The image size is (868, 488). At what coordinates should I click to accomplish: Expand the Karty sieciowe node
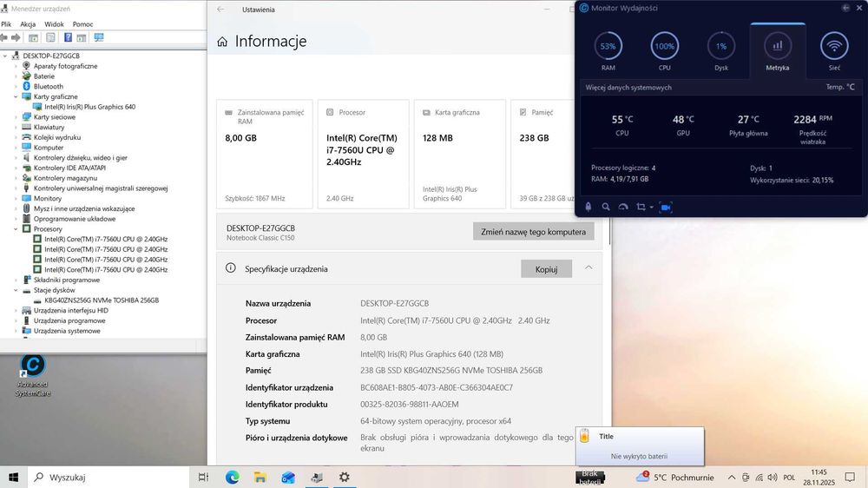(16, 117)
